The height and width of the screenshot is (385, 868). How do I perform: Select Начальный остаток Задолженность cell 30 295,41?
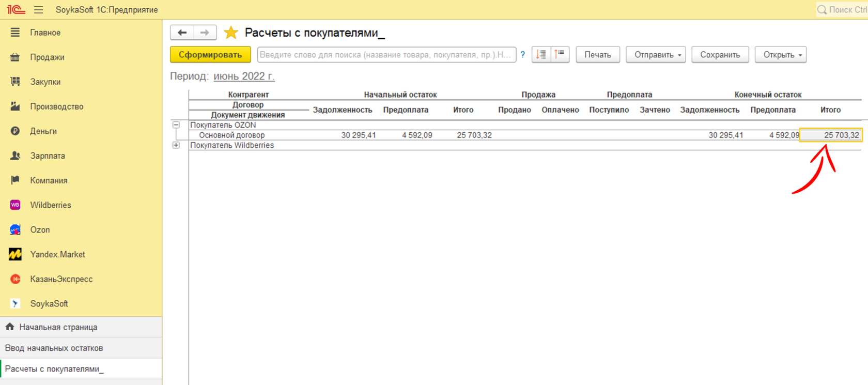point(359,135)
